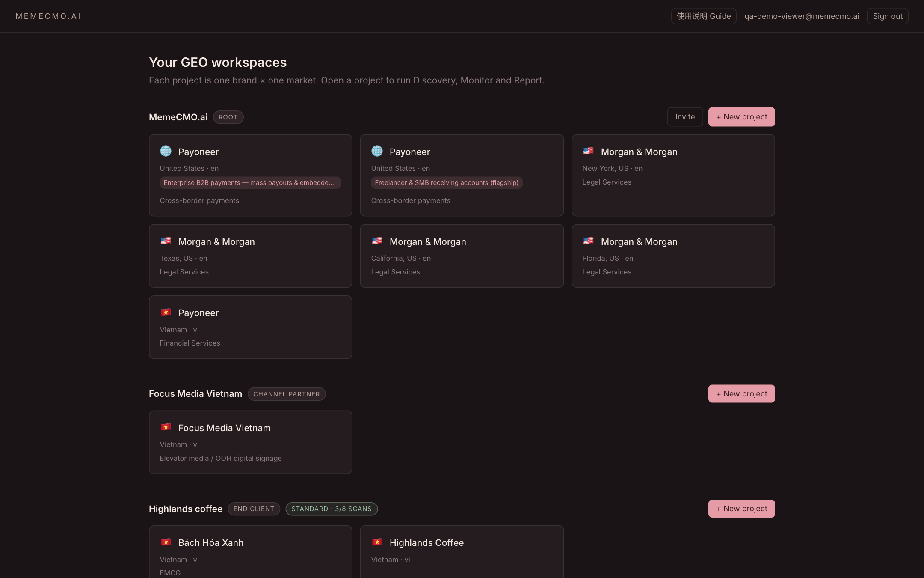Click the Focus Media Vietnam workspace heading

pos(195,394)
